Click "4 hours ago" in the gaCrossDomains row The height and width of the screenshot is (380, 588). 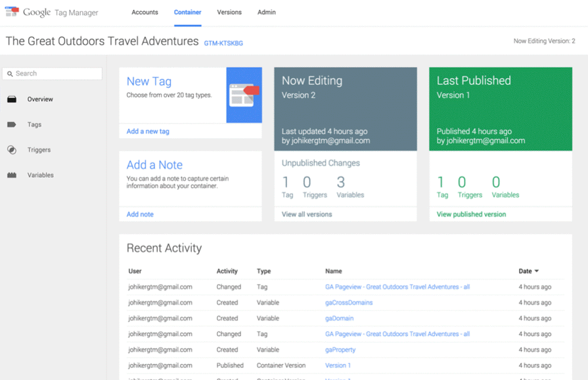535,302
